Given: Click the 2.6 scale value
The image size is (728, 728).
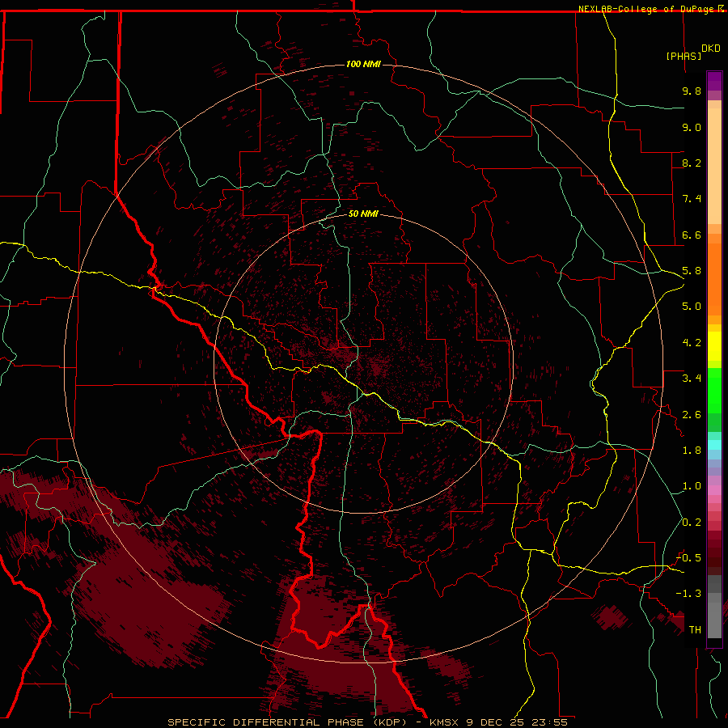Looking at the screenshot, I should coord(692,415).
